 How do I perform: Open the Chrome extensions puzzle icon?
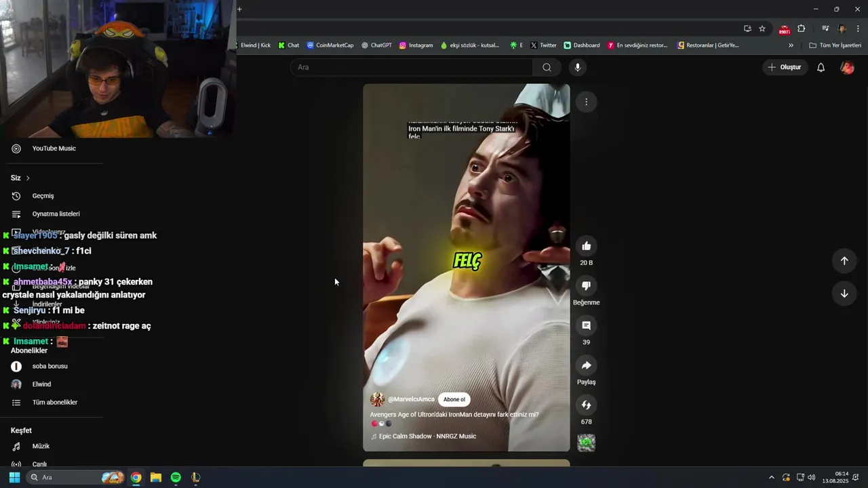802,28
